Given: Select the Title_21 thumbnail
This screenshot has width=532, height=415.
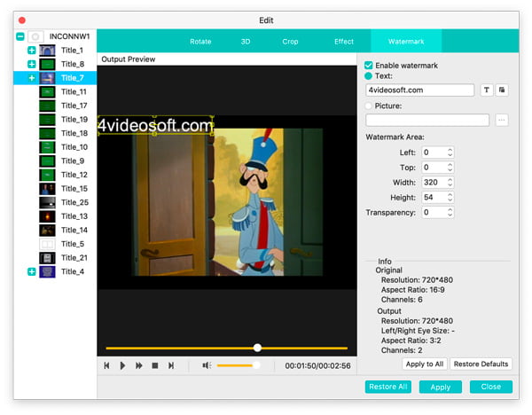Looking at the screenshot, I should tap(47, 258).
